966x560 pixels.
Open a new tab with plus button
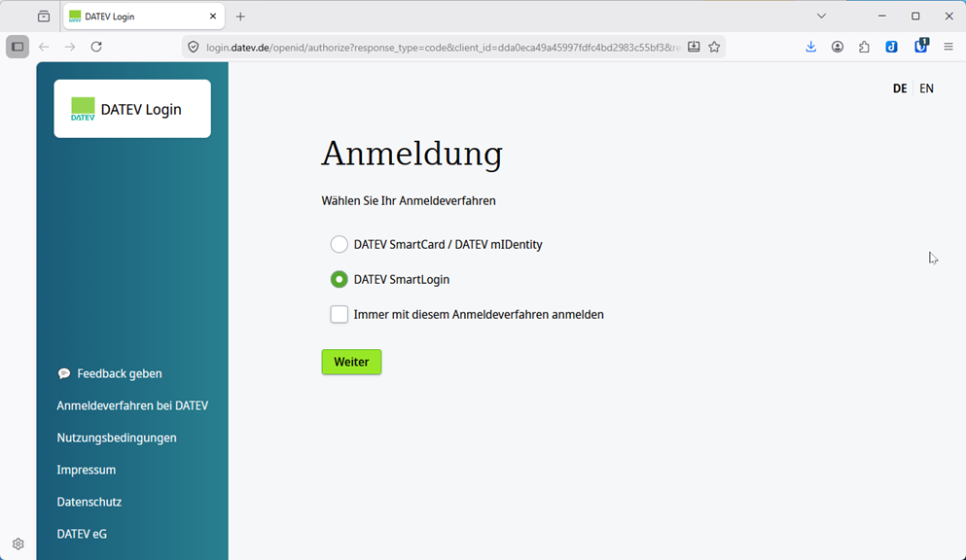[240, 17]
